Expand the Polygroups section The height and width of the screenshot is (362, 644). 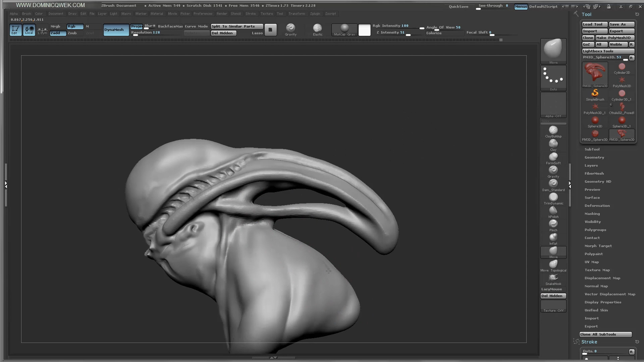tap(595, 230)
